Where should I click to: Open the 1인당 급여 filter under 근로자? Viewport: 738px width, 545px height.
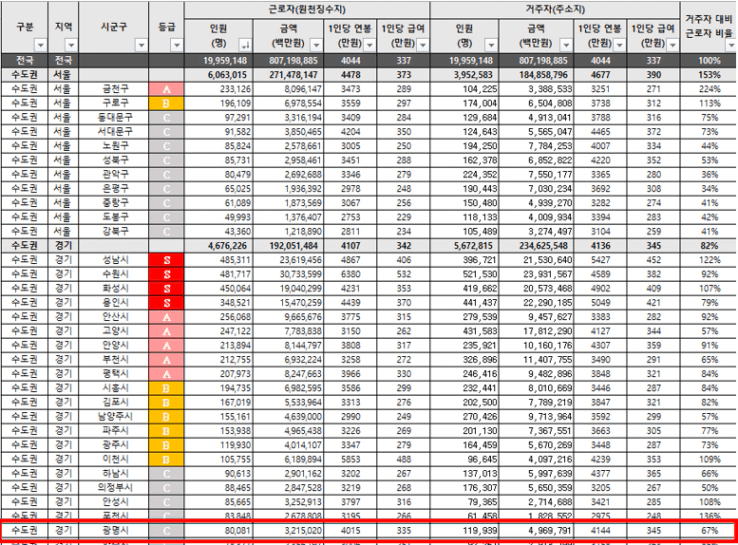pos(423,45)
